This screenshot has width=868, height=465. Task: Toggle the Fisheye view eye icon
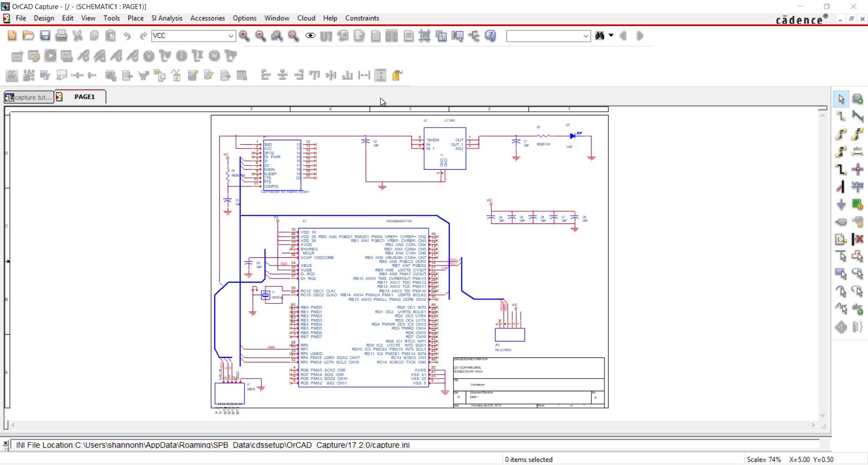point(310,35)
